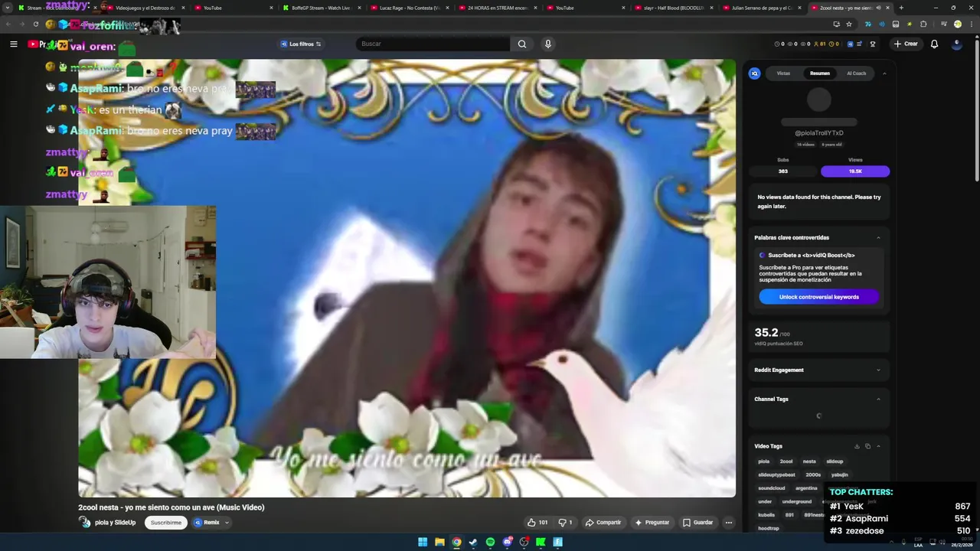Open piola y SlideUp channel avatar
The image size is (980, 551).
(84, 522)
